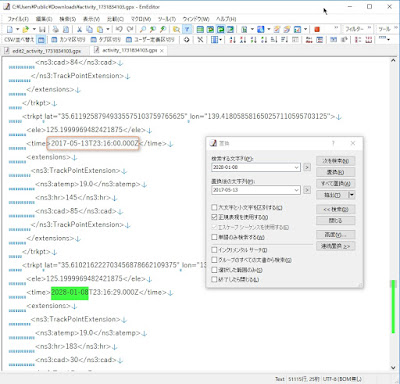Enable In the selection only (選択した範囲のみ) checkbox
The image size is (400, 384).
(214, 270)
